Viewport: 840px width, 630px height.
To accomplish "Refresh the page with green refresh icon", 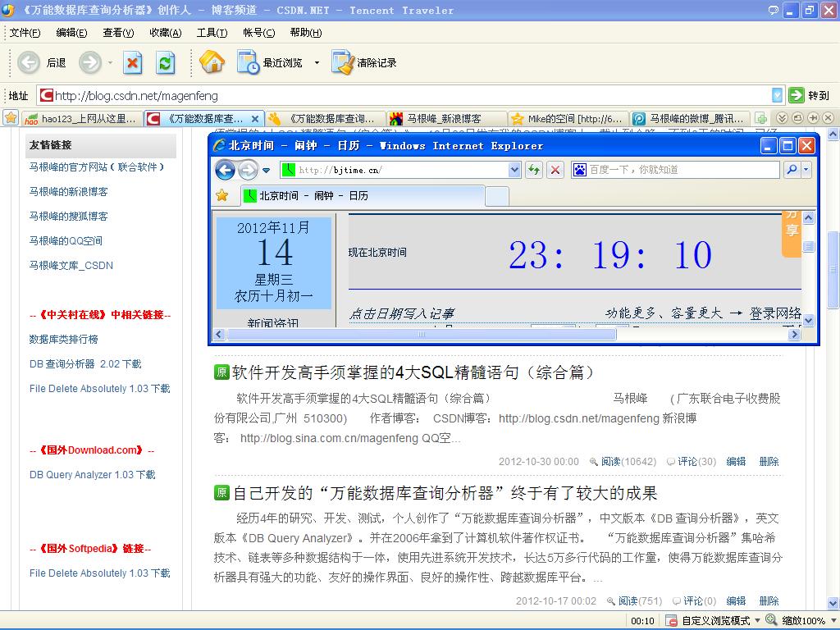I will pyautogui.click(x=166, y=62).
